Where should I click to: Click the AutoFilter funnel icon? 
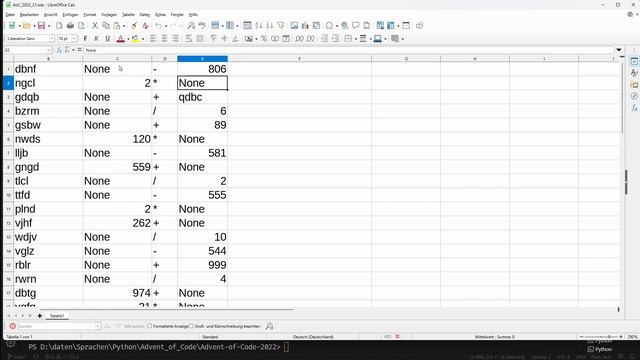[281, 26]
